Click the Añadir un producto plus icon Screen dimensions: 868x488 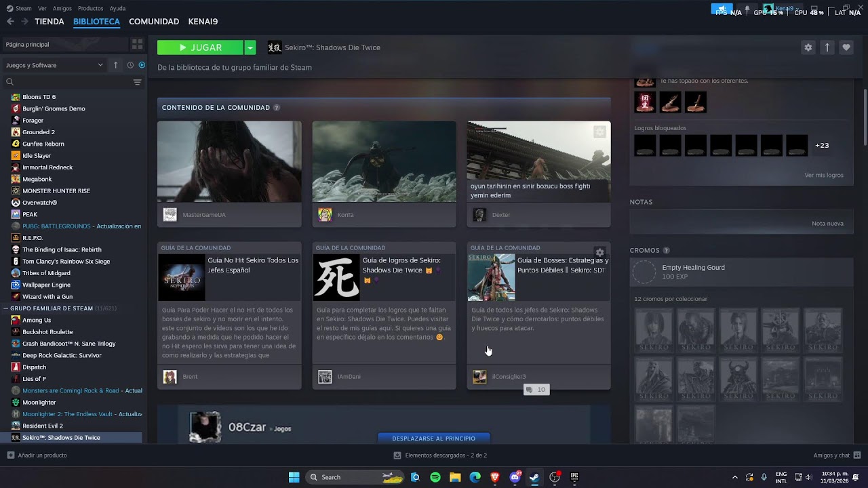(x=10, y=455)
